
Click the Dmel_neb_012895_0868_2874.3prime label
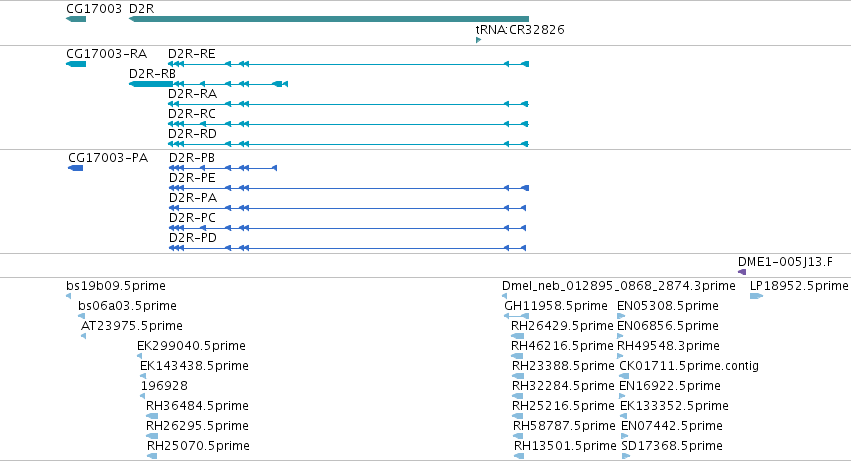(619, 286)
